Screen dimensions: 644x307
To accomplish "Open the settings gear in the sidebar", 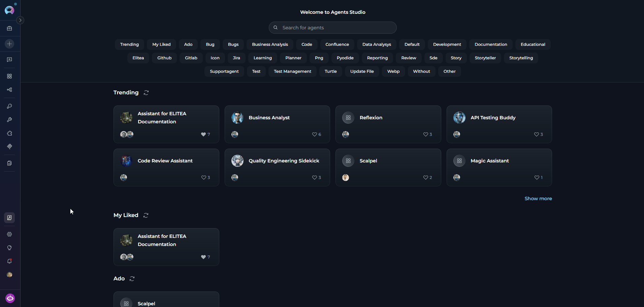I will click(9, 234).
